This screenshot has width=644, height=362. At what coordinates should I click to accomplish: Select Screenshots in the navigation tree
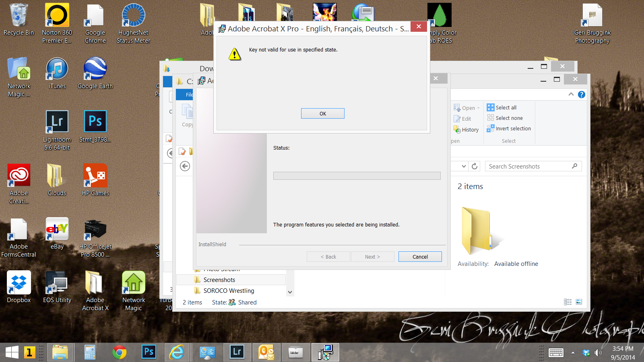tap(231, 280)
